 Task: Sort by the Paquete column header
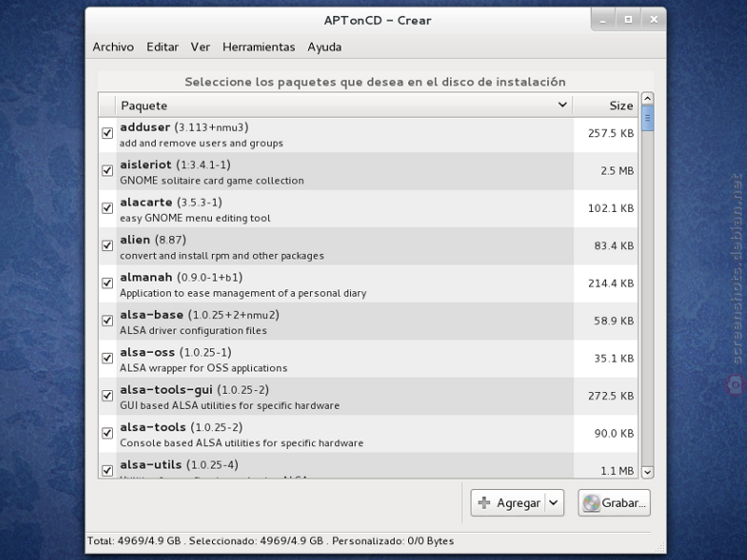344,105
